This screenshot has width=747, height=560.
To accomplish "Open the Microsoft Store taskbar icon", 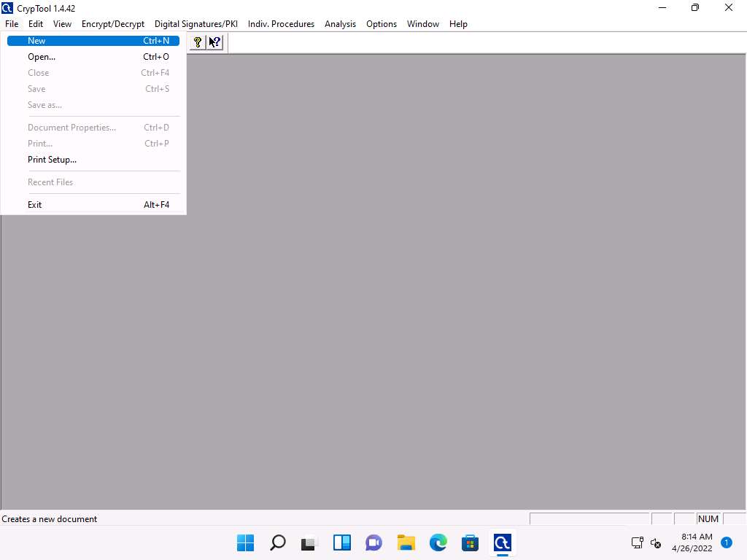I will click(x=470, y=542).
